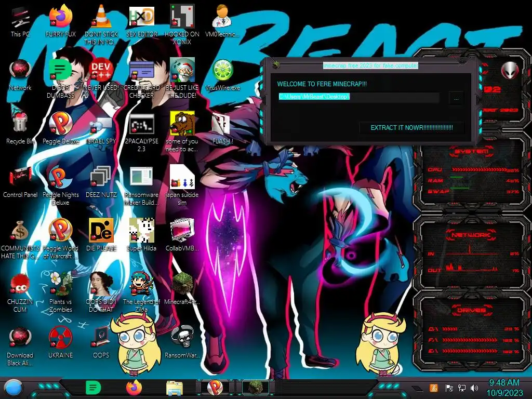Image resolution: width=532 pixels, height=399 pixels.
Task: Click the volume speaker tray icon
Action: coord(474,388)
